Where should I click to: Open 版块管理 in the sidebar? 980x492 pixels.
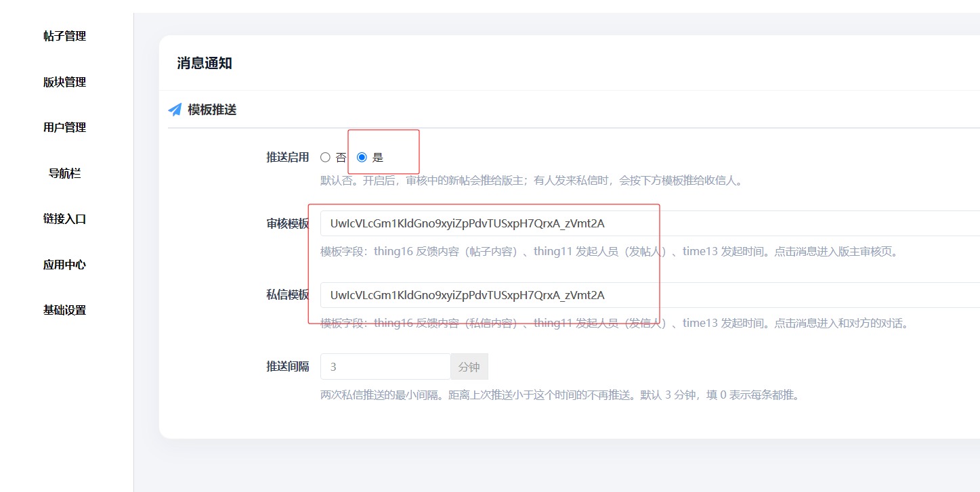pos(65,82)
